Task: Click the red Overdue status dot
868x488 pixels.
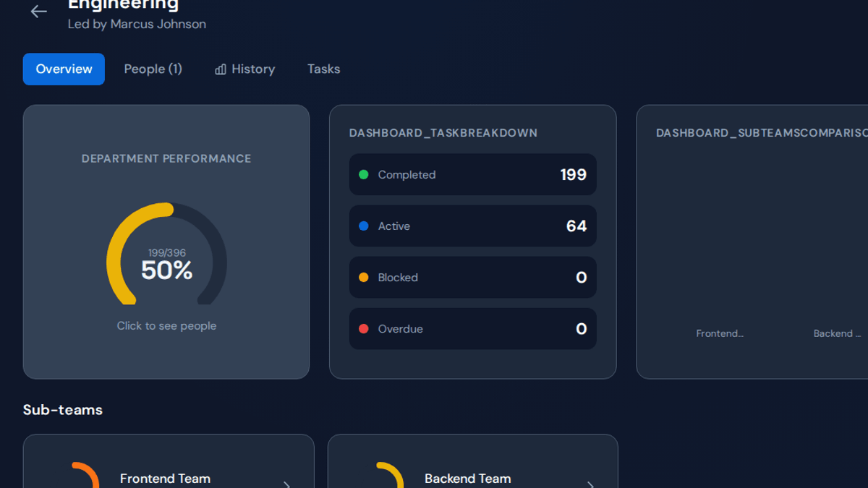Action: 364,328
